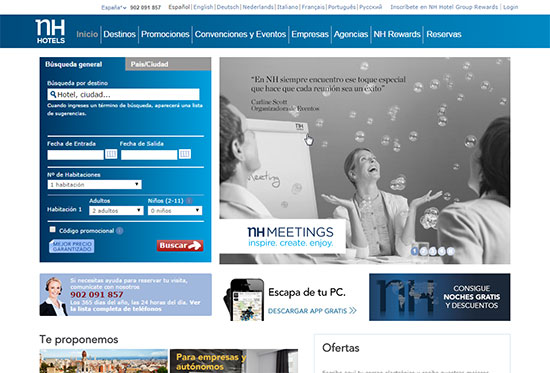Click the Código promocional info icon
Image resolution: width=550 pixels, height=373 pixels.
click(x=120, y=231)
